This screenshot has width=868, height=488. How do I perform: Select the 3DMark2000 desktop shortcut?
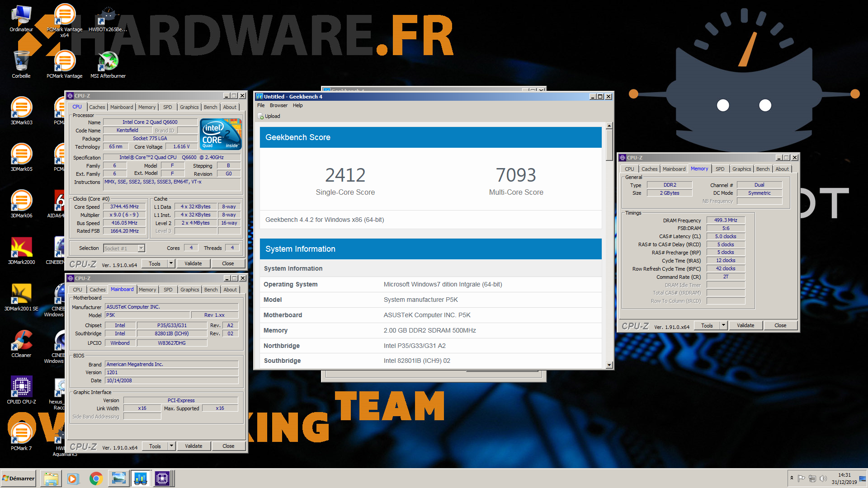point(21,250)
